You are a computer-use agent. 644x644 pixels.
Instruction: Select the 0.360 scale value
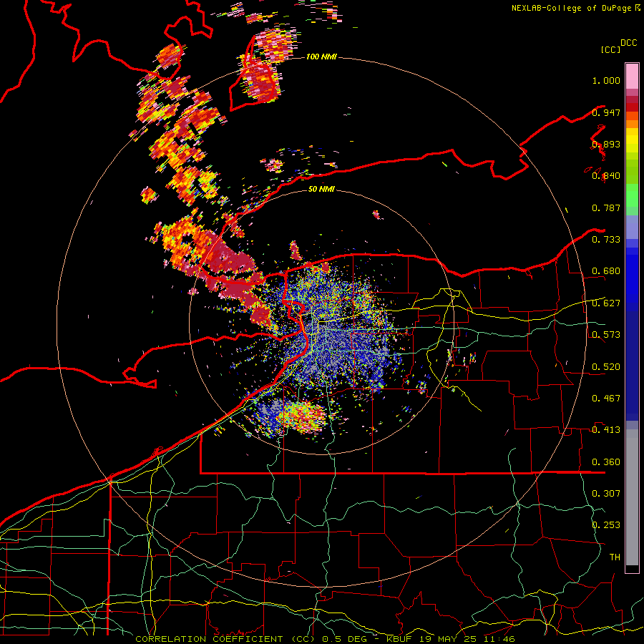tap(606, 462)
